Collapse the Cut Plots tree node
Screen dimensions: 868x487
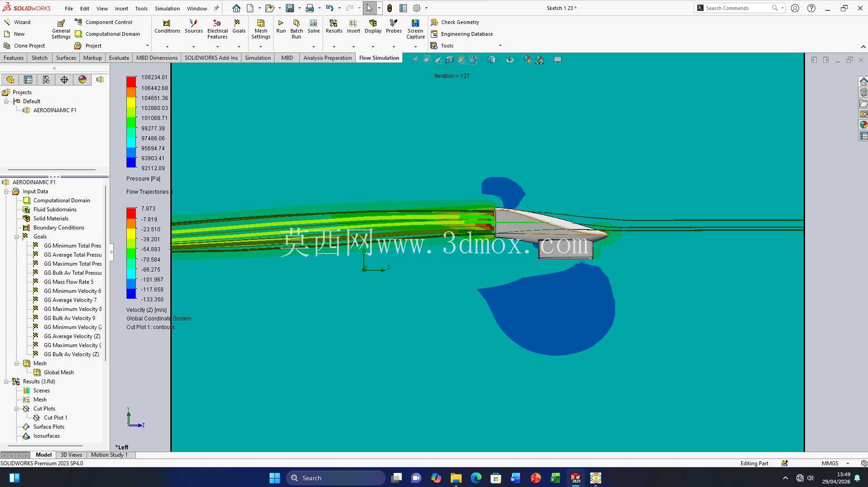pyautogui.click(x=17, y=409)
